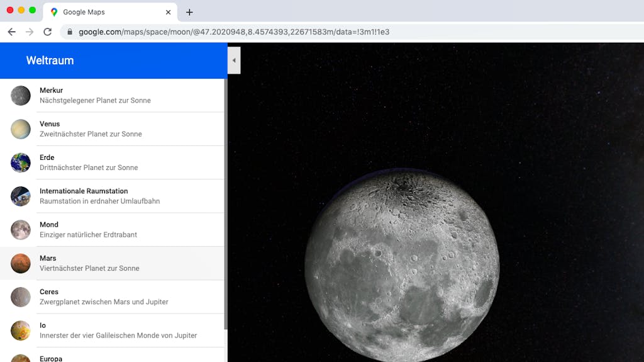This screenshot has height=362, width=644.
Task: Click 'Viertnächster Planet zur Sonne' description
Action: [89, 268]
